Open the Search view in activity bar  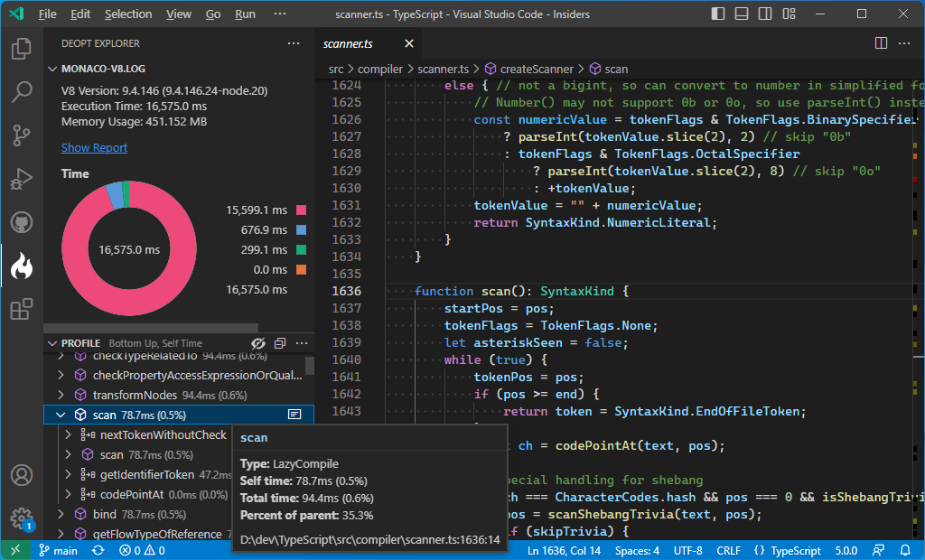(x=22, y=91)
